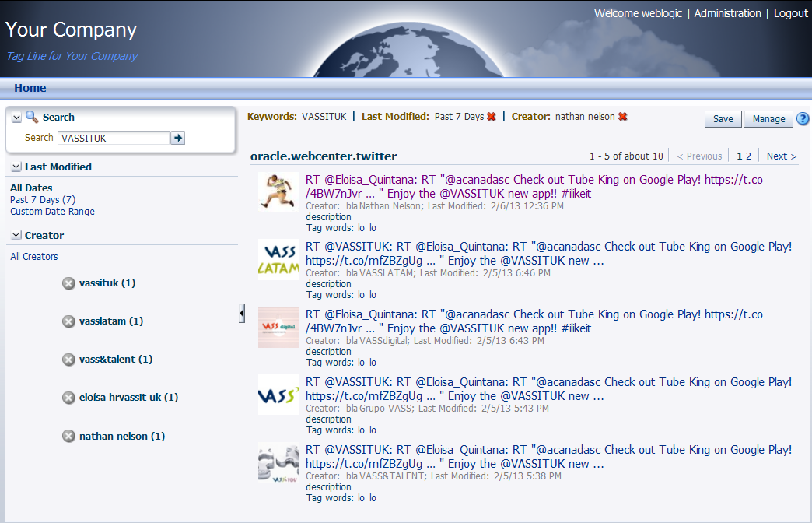Open the tweet result created by Grupo VASS

coord(548,389)
